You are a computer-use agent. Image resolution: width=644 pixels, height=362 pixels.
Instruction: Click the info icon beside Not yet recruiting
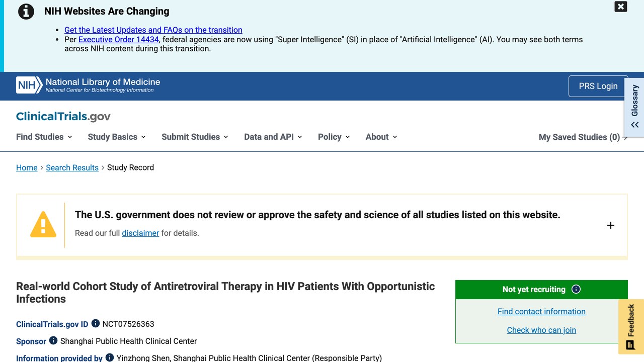pyautogui.click(x=576, y=289)
